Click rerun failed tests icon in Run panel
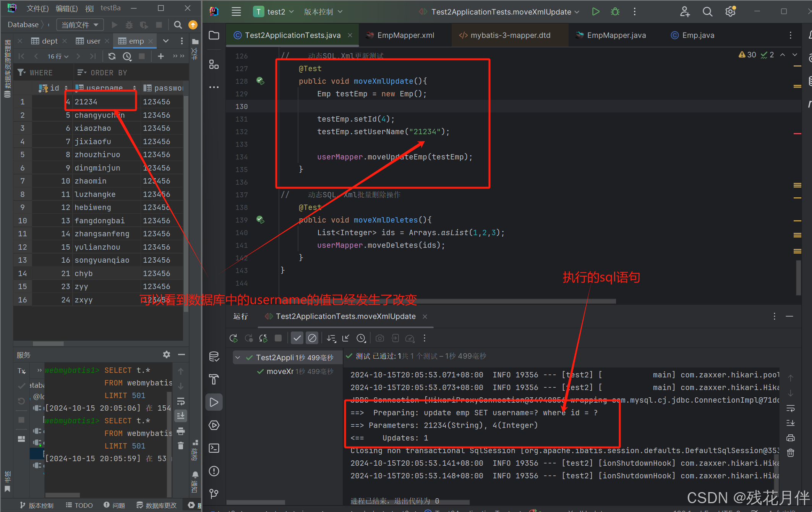The image size is (812, 512). [249, 338]
